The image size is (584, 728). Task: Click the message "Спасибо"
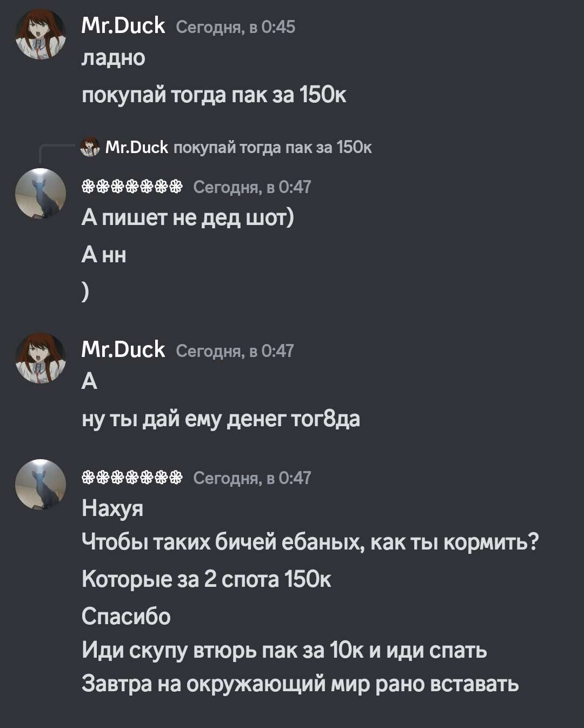(x=126, y=616)
